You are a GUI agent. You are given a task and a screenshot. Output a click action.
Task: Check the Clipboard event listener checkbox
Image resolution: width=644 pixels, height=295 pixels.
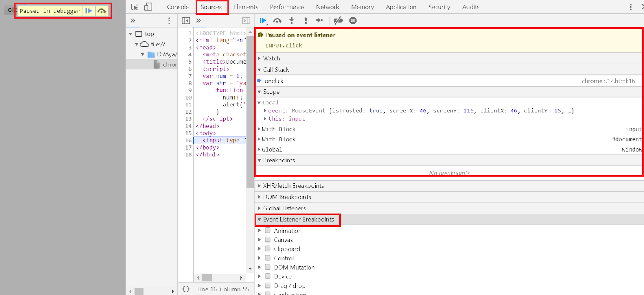click(x=268, y=249)
